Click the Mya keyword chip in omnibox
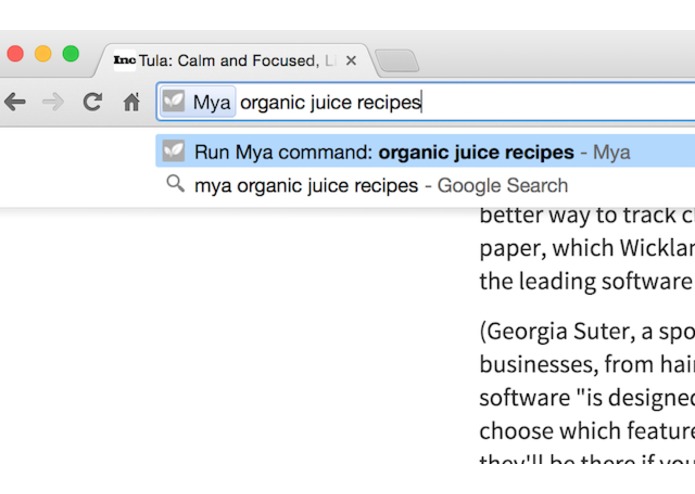Image resolution: width=695 pixels, height=494 pixels. [198, 102]
